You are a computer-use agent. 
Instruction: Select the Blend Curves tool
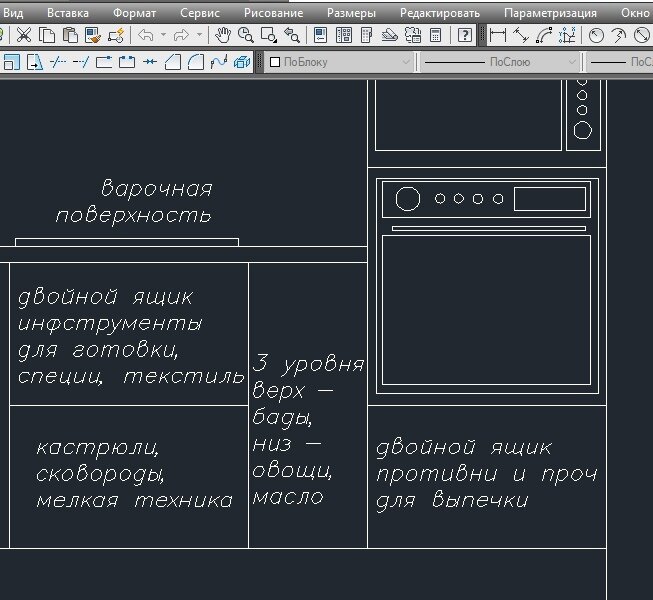point(219,62)
